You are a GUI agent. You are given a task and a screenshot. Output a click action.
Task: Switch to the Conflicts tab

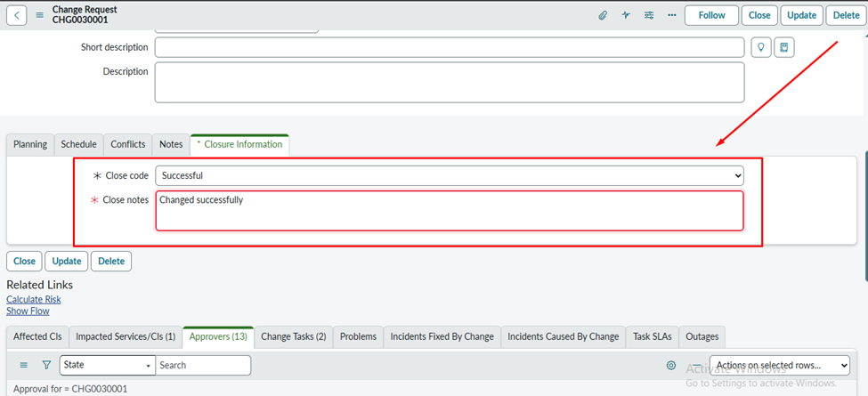tap(128, 144)
